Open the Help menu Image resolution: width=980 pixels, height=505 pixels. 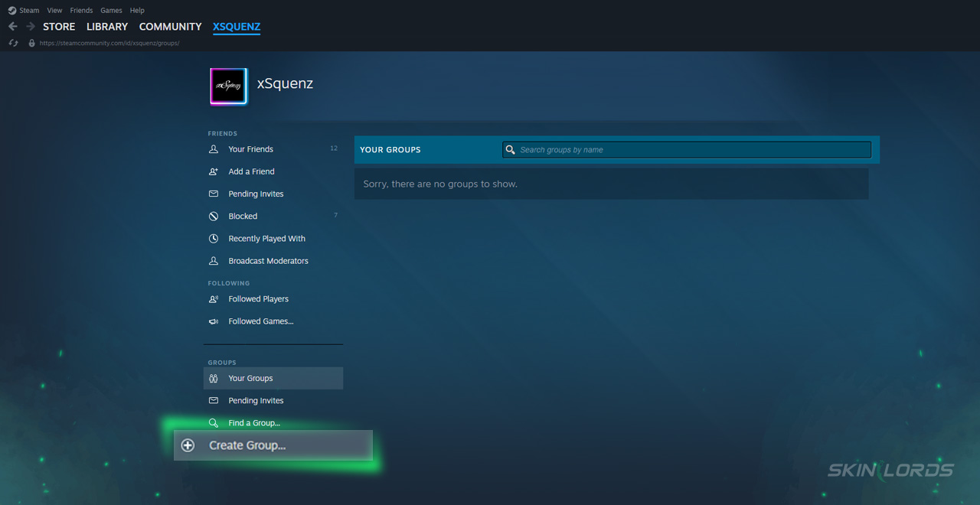tap(137, 11)
